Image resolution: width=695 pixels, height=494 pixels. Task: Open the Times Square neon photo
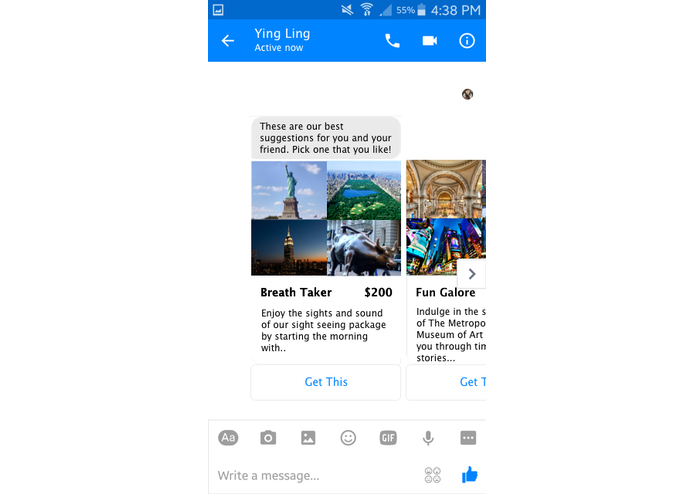(446, 246)
